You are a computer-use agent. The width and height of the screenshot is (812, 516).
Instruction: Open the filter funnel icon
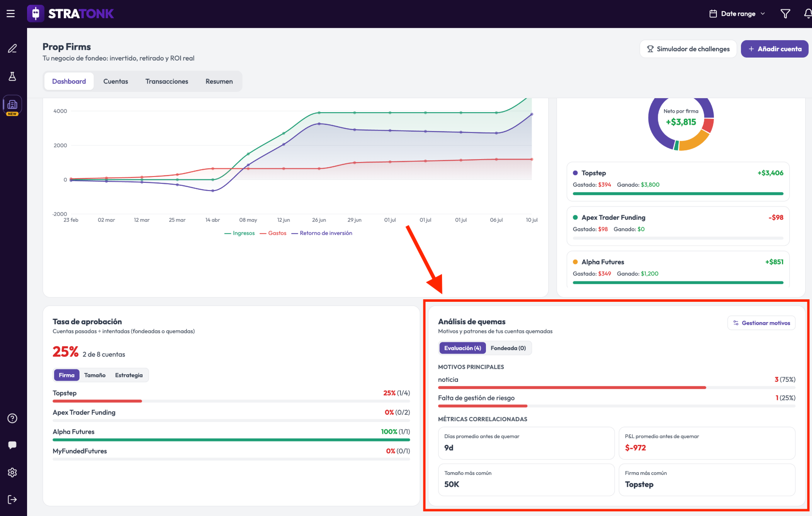[785, 14]
